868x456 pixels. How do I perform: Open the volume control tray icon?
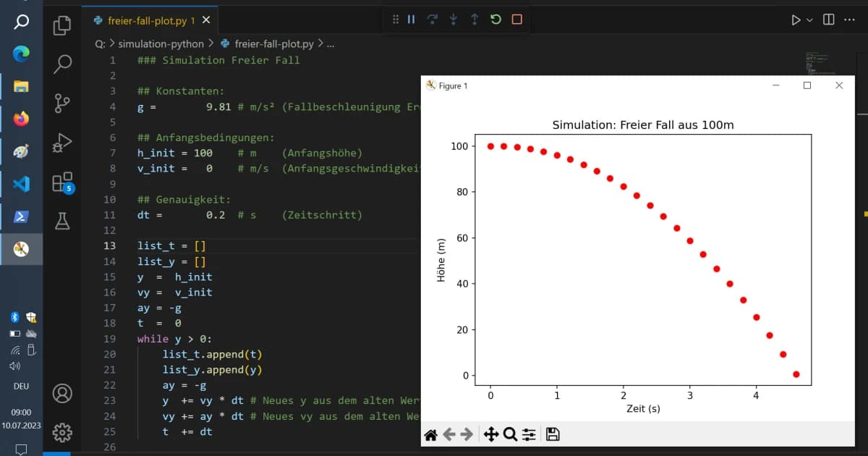click(14, 366)
